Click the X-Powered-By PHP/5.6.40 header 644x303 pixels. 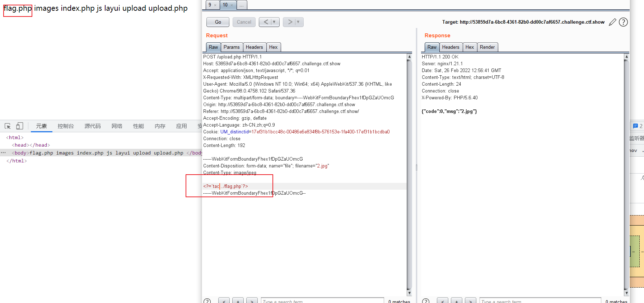[x=449, y=98]
